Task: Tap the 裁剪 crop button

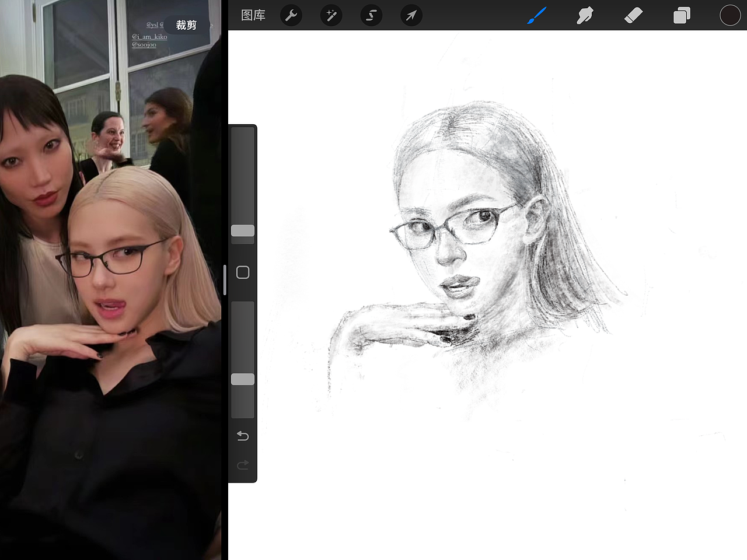Action: click(x=186, y=24)
